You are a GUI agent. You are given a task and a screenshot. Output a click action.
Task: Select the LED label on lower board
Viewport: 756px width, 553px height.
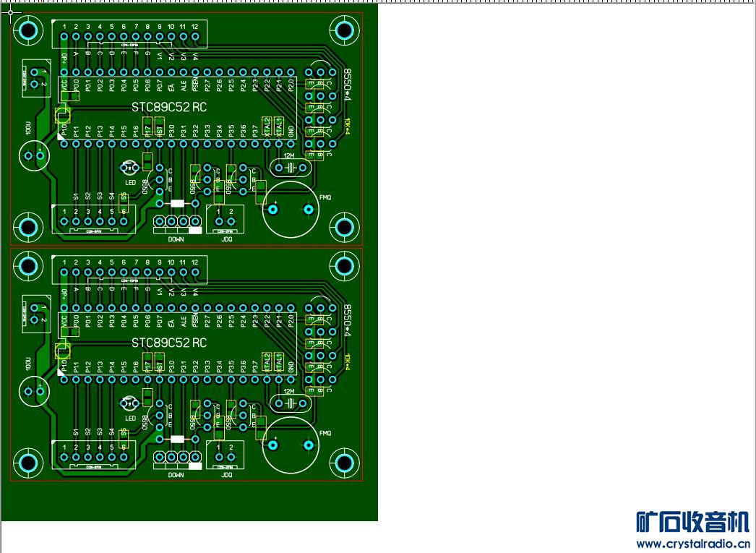[x=131, y=419]
